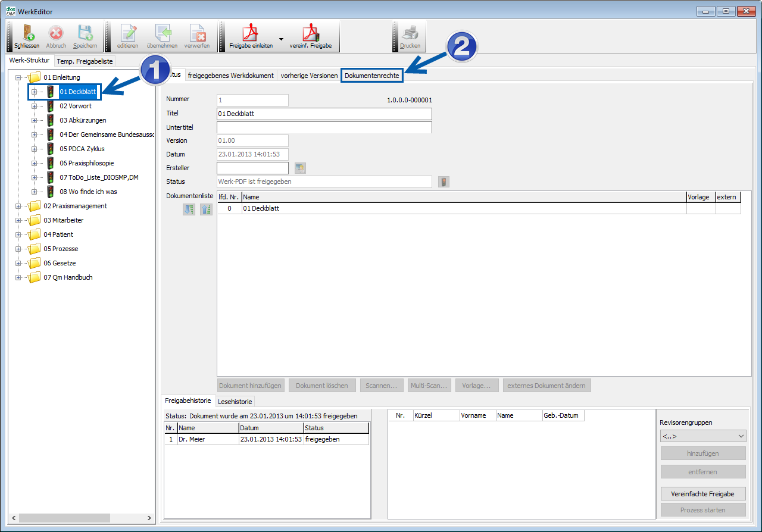
Task: Click the Vereinfachte Freigabe button
Action: 702,494
